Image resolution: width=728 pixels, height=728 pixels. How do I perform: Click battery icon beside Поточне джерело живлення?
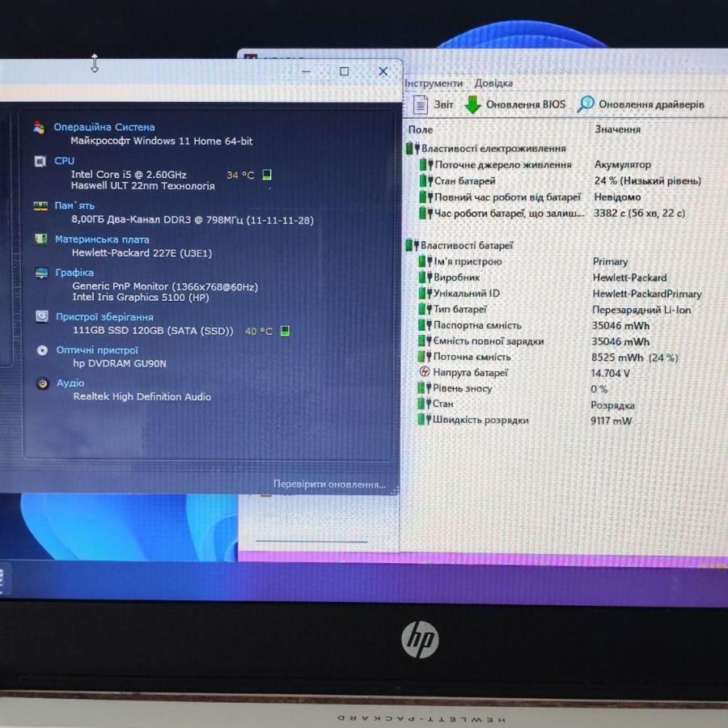click(425, 164)
